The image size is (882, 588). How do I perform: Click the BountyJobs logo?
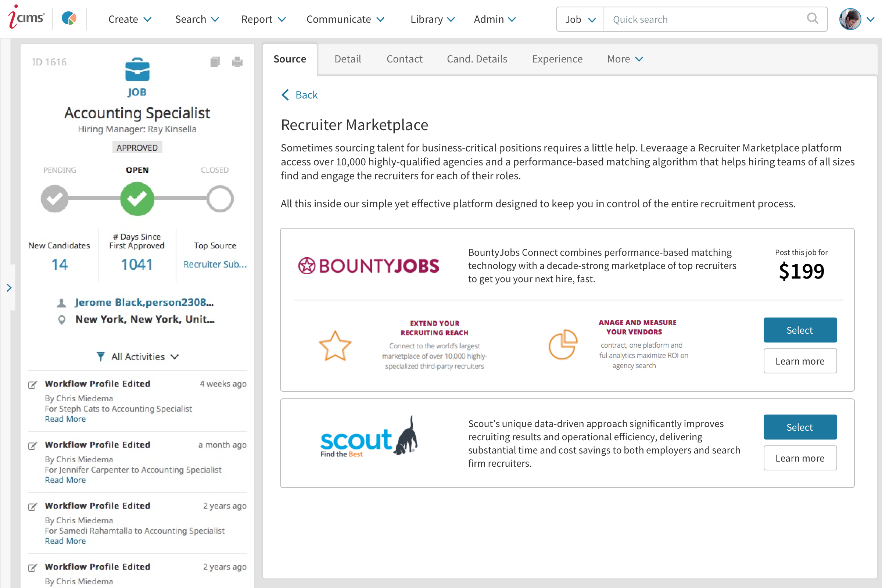[368, 266]
